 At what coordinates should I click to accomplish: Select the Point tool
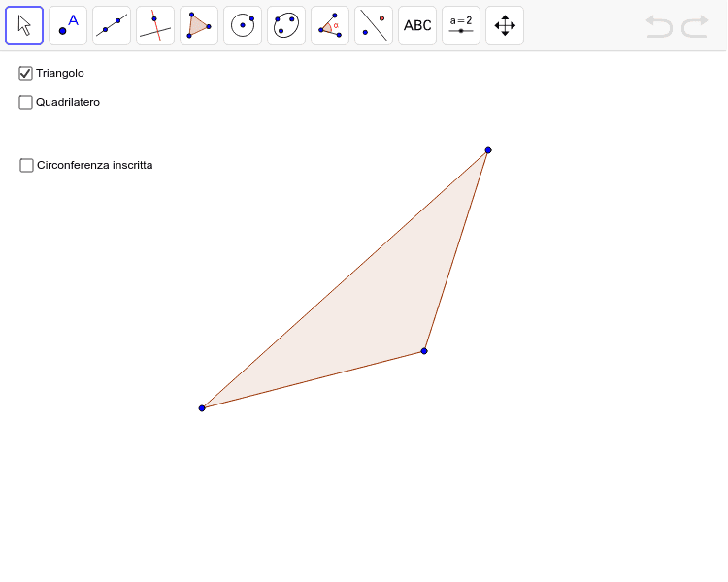pyautogui.click(x=68, y=25)
